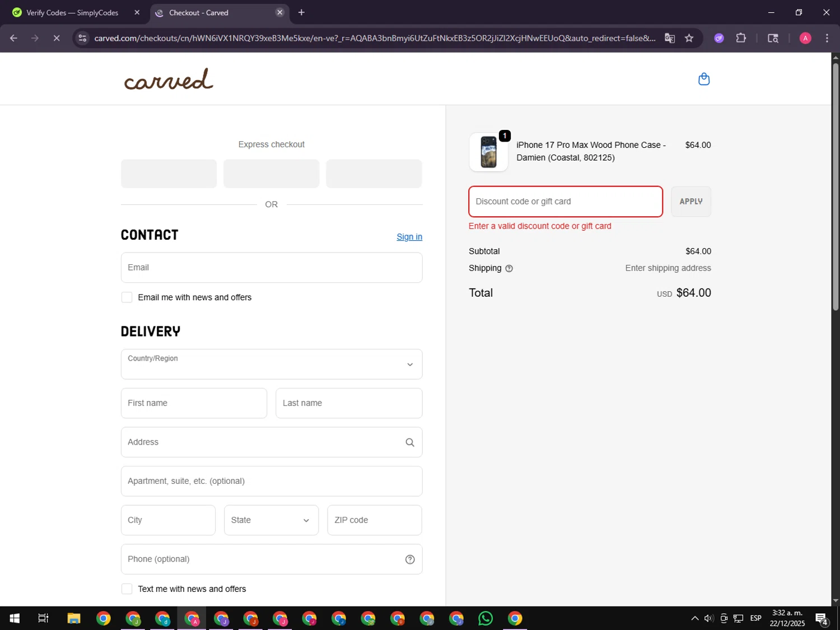Image resolution: width=840 pixels, height=630 pixels.
Task: Click the total amount $64.00
Action: coord(693,293)
